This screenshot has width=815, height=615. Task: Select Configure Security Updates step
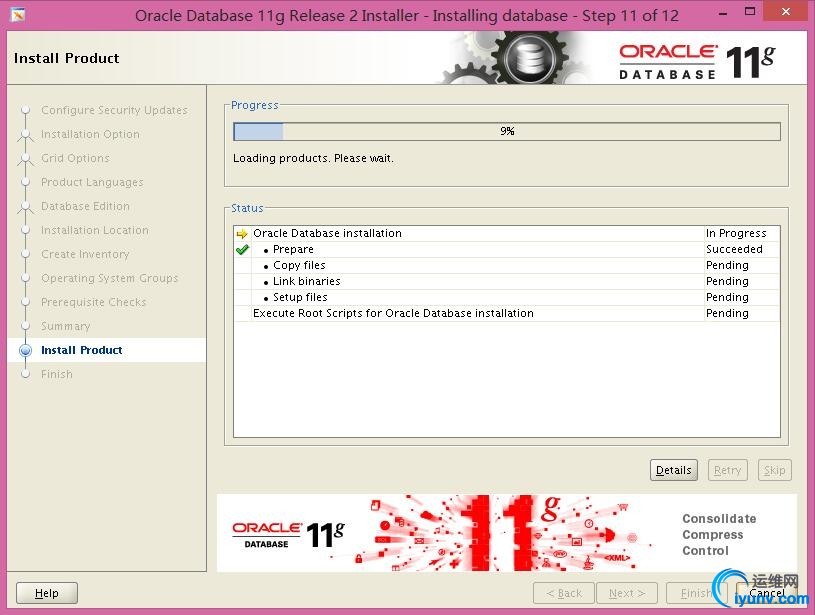tap(114, 110)
